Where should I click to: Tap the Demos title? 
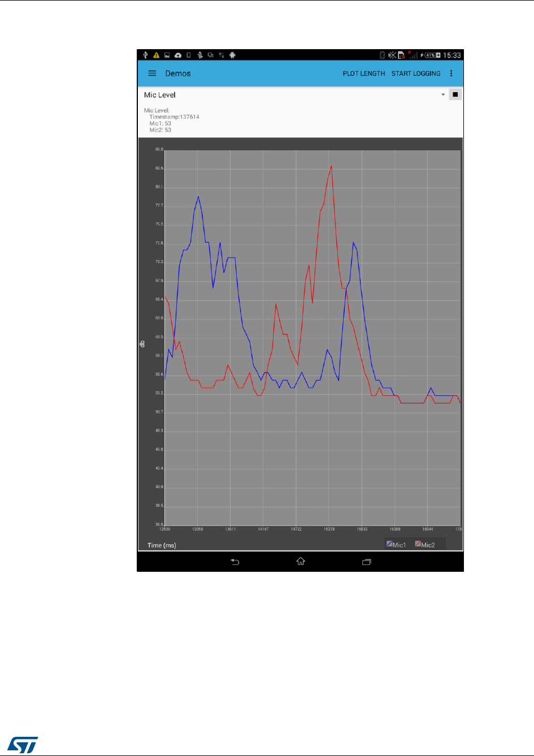pyautogui.click(x=178, y=73)
